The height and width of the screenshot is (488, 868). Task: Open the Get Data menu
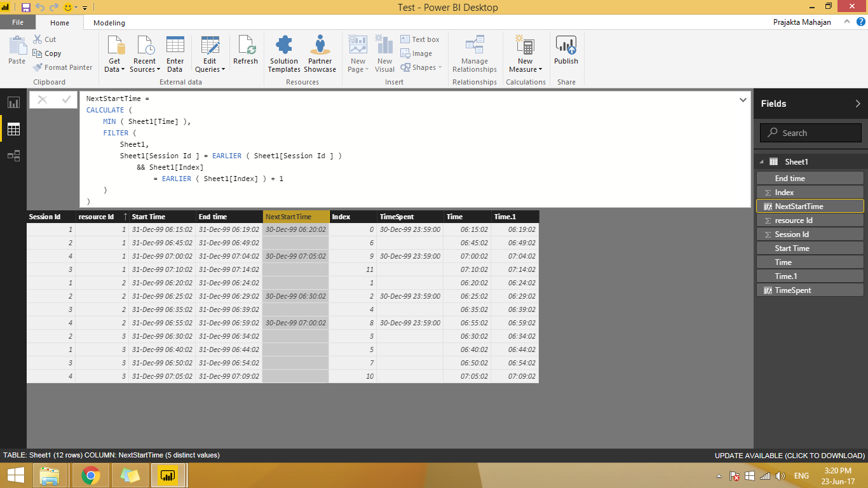[115, 54]
